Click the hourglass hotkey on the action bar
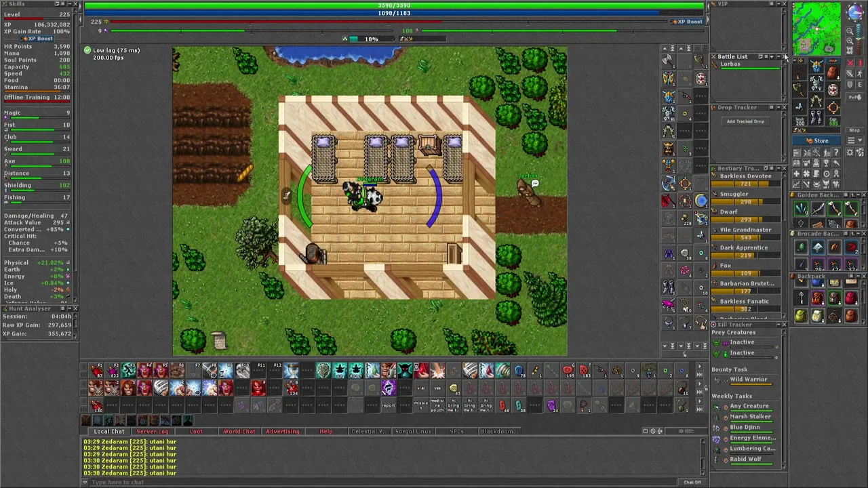This screenshot has width=868, height=488. click(292, 370)
